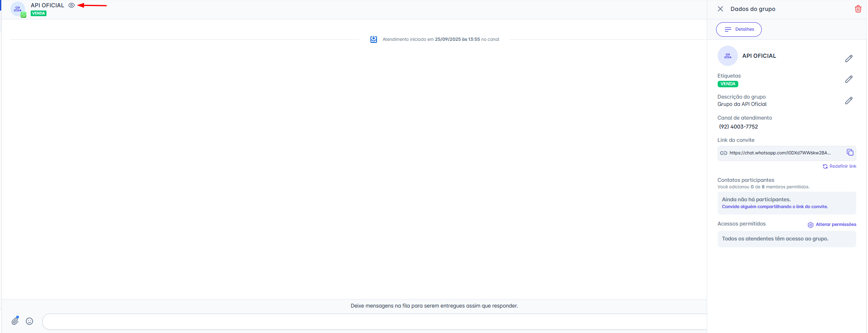Switch to the Detalhes tab
This screenshot has width=868, height=333.
click(739, 30)
